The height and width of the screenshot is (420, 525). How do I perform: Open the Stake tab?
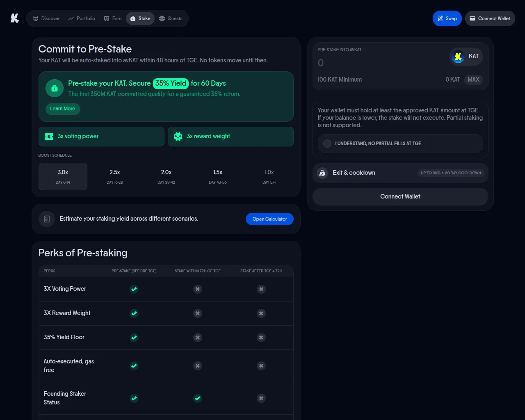coord(140,18)
